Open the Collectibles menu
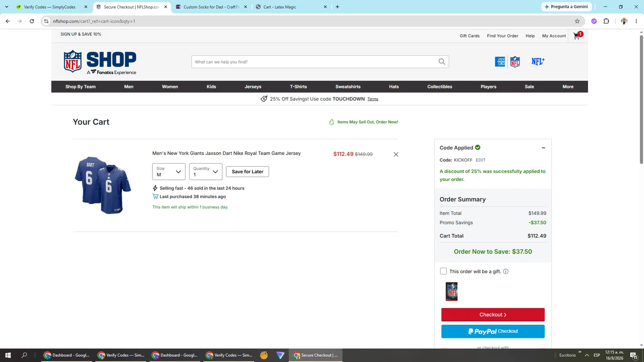This screenshot has width=644, height=362. tap(440, 87)
